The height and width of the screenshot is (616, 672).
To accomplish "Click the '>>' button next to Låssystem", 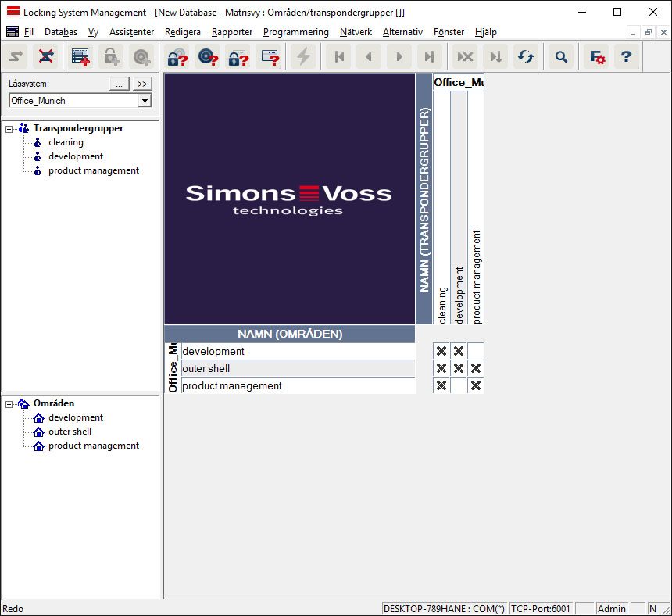I will click(141, 84).
